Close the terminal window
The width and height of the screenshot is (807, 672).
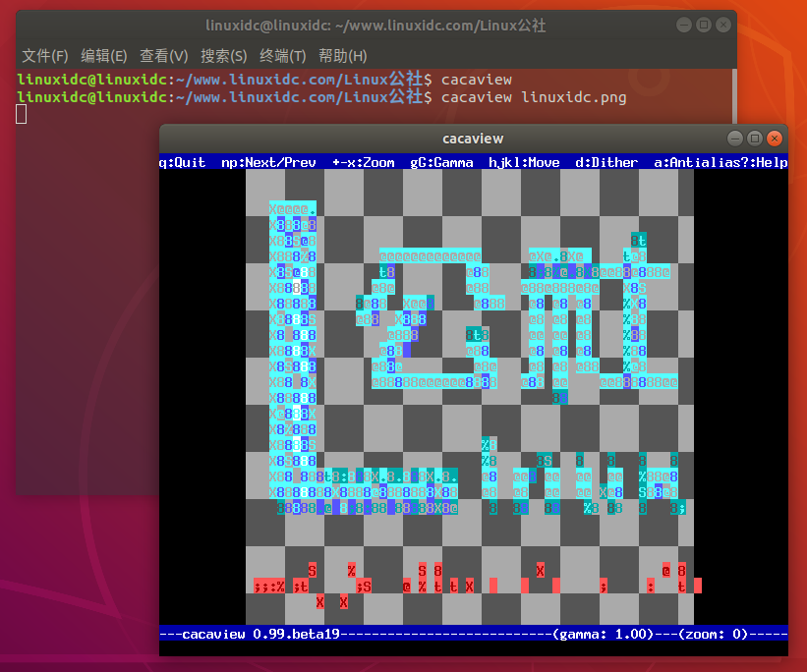[723, 25]
